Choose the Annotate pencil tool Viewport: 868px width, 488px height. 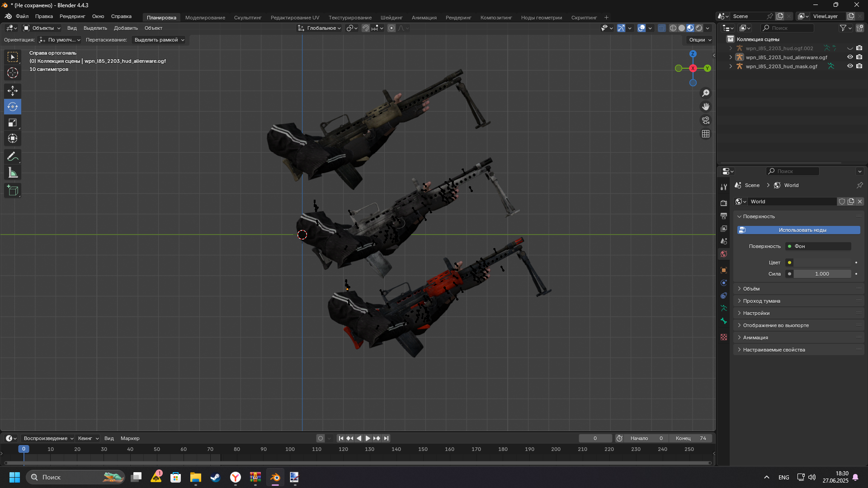click(x=13, y=157)
